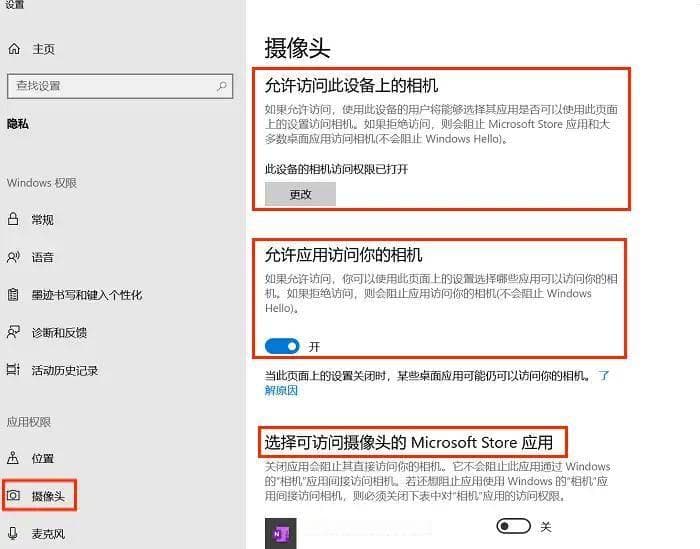
Task: Click the 摄像头 camera icon in sidebar
Action: pyautogui.click(x=13, y=495)
